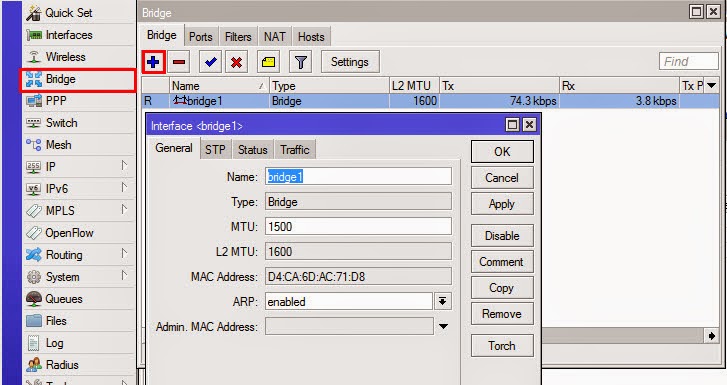Click the Quick Set menu icon

pos(34,13)
